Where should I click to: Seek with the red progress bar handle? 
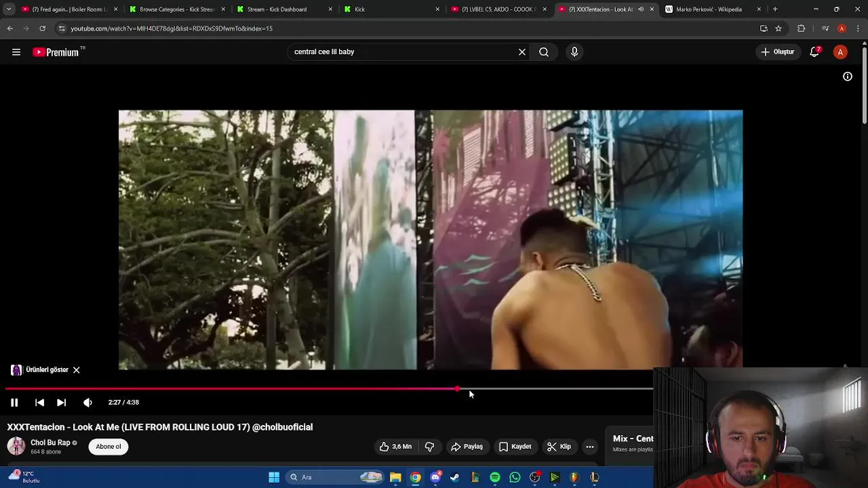point(458,389)
